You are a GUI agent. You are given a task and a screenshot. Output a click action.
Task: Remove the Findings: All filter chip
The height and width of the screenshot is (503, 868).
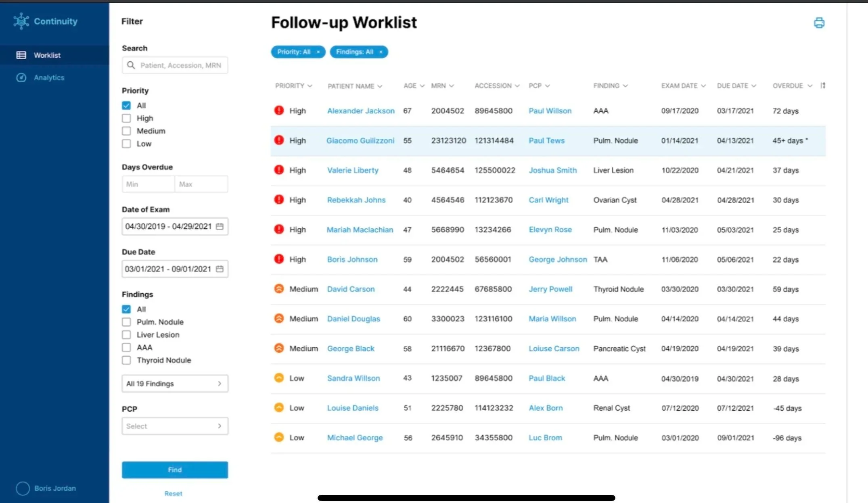[x=381, y=52]
